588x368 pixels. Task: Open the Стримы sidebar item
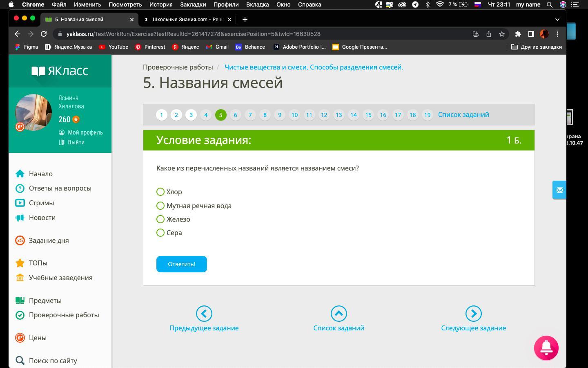[35, 203]
